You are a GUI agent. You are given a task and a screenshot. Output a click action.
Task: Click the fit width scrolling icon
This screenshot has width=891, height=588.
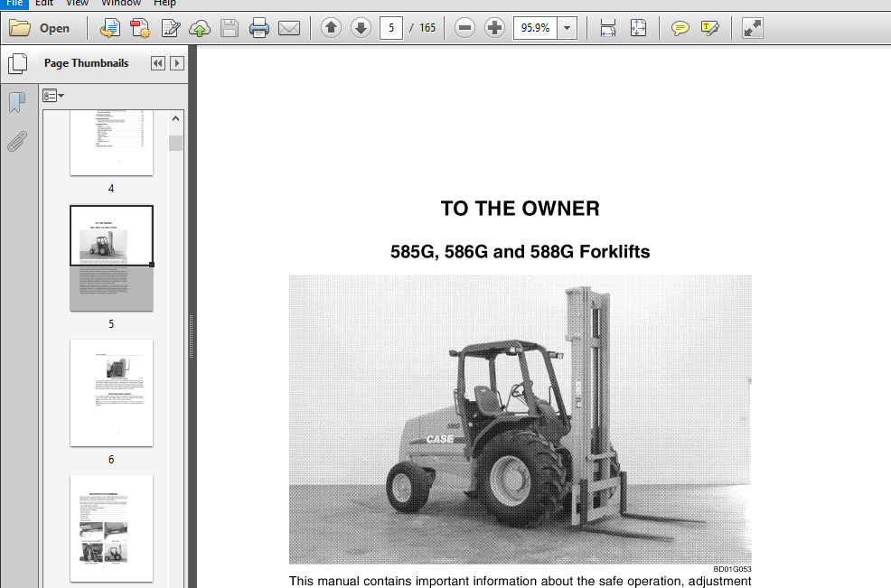pos(608,28)
